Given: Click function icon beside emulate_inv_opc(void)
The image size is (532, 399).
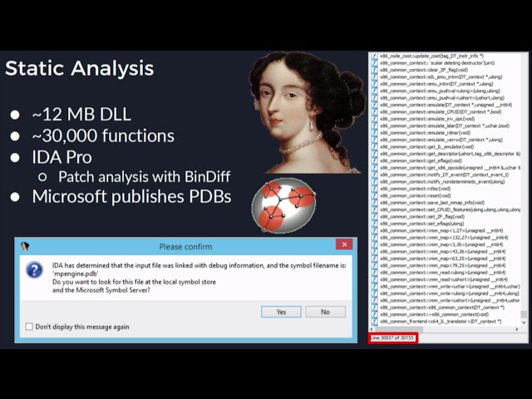Looking at the screenshot, I should [374, 119].
